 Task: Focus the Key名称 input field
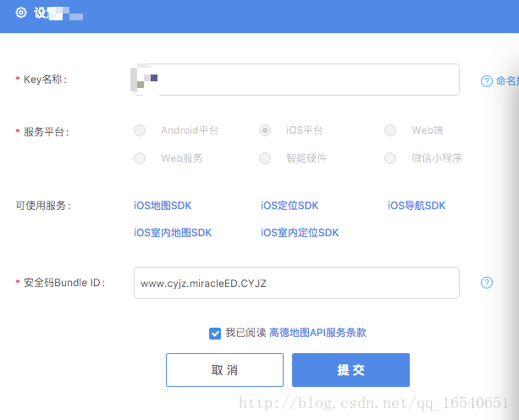[296, 80]
